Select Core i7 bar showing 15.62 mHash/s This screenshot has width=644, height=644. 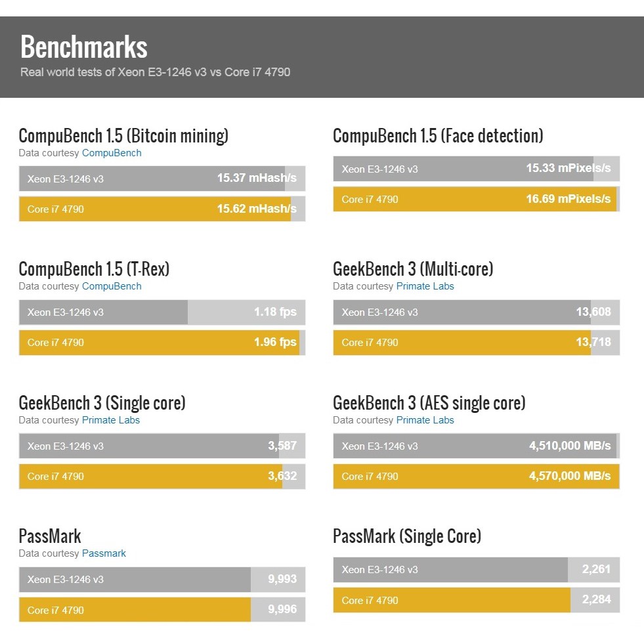pos(161,209)
